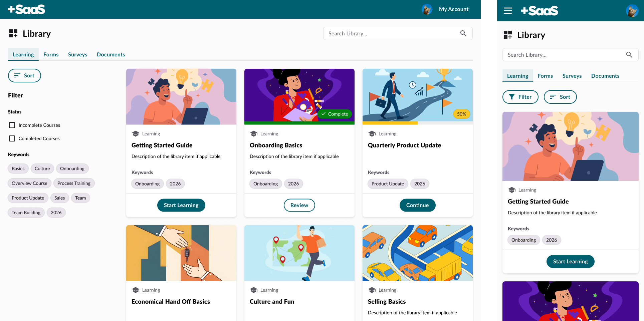This screenshot has height=321, width=644.
Task: Open the mobile Filter panel
Action: (x=520, y=97)
